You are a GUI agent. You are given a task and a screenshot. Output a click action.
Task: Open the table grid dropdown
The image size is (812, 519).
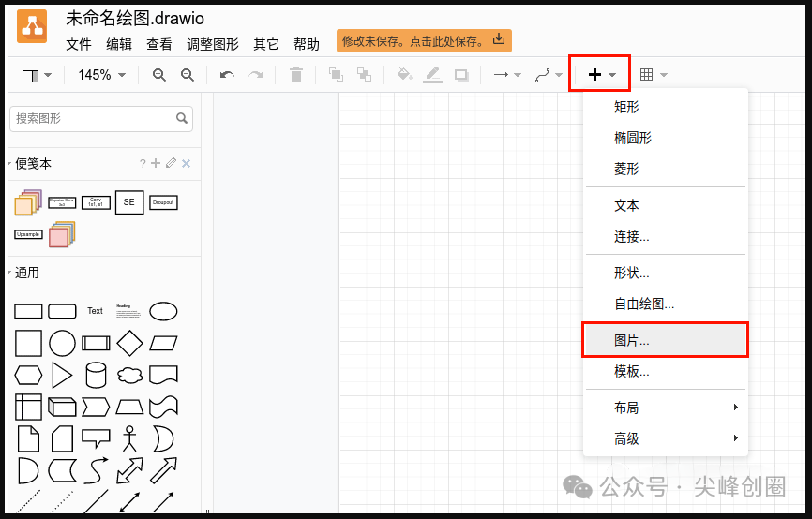pos(653,75)
